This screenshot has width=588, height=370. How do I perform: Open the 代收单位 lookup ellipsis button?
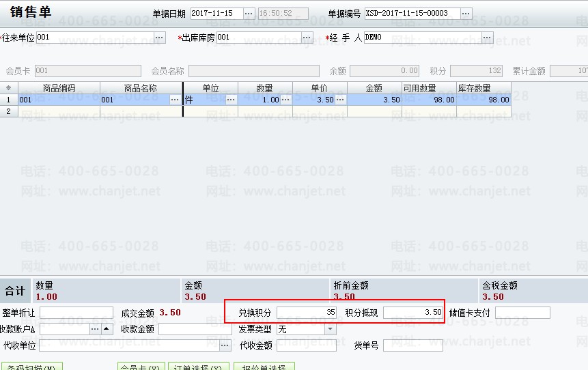[225, 345]
